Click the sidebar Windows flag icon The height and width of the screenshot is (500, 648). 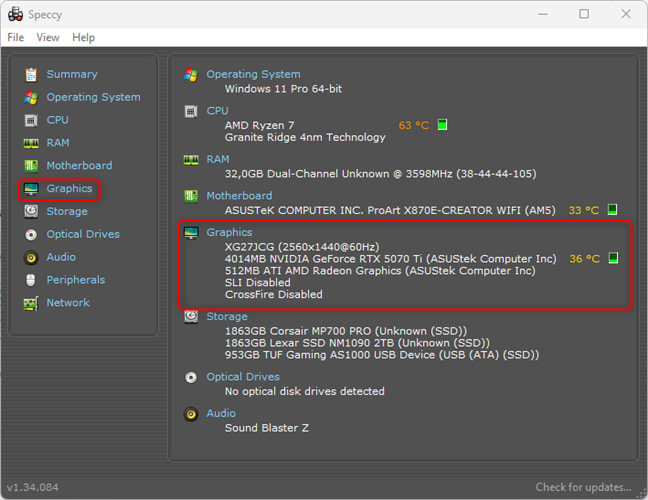(31, 98)
